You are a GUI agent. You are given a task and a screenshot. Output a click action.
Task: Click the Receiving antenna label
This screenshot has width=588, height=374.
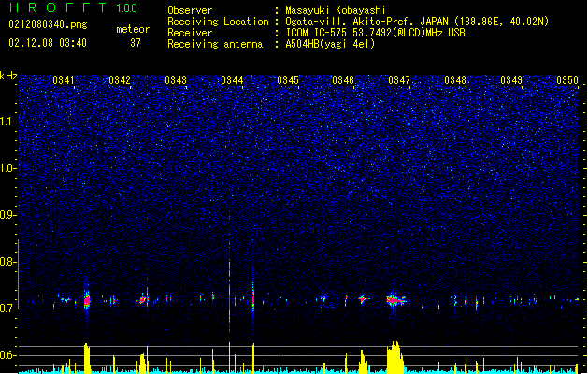click(x=215, y=44)
